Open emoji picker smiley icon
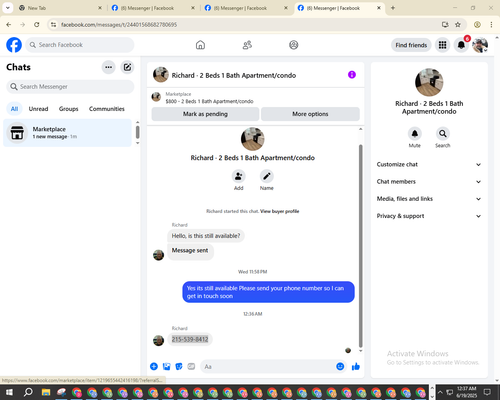The height and width of the screenshot is (400, 500). click(x=340, y=366)
